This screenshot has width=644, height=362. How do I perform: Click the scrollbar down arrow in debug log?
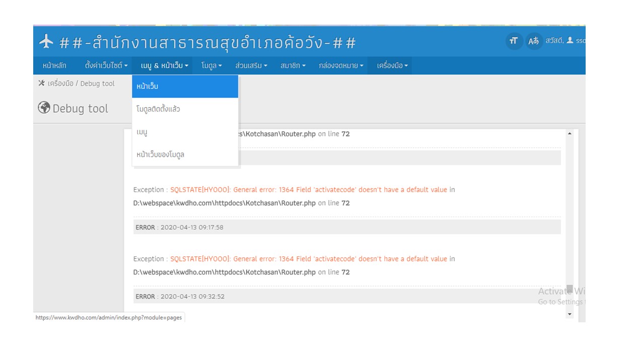click(570, 314)
